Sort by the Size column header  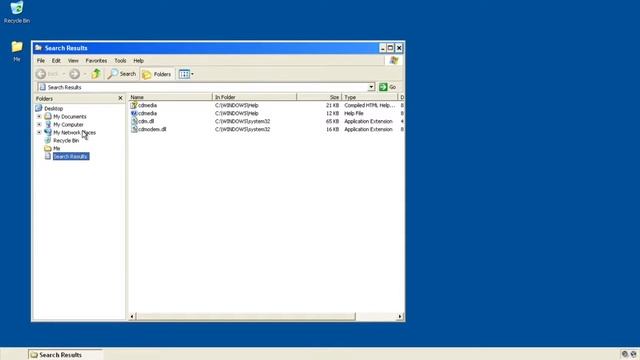[x=319, y=97]
